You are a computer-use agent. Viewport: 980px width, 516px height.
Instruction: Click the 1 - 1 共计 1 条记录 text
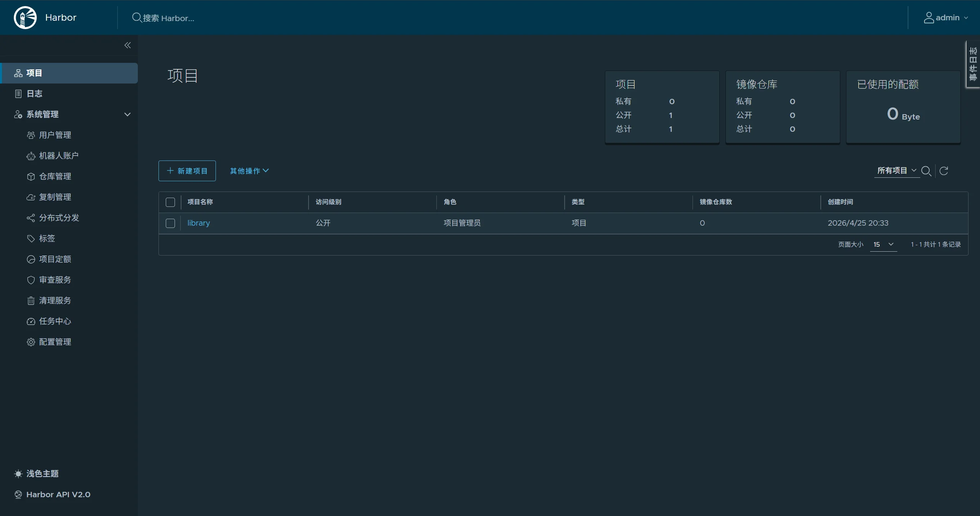tap(936, 244)
